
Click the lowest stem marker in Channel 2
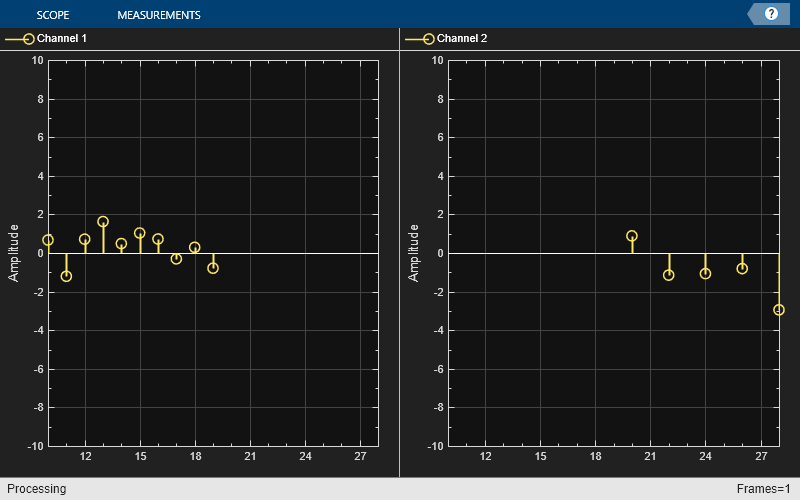(x=779, y=310)
